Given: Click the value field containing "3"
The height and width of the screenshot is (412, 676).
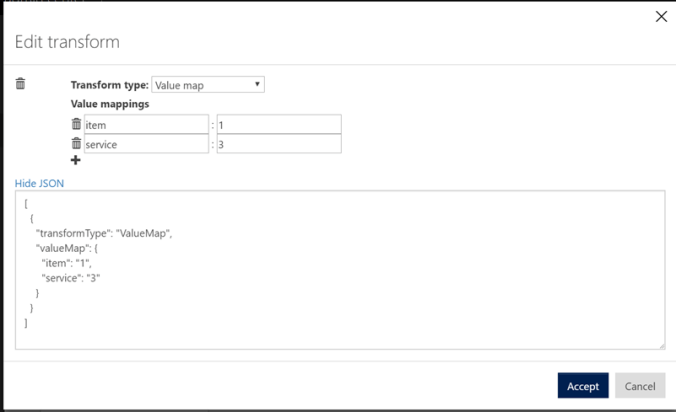Looking at the screenshot, I should coord(278,144).
